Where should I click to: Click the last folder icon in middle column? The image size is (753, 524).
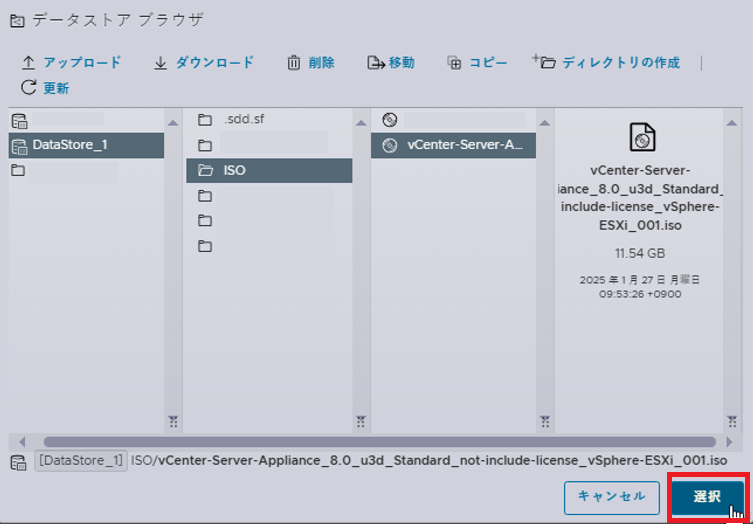click(205, 246)
